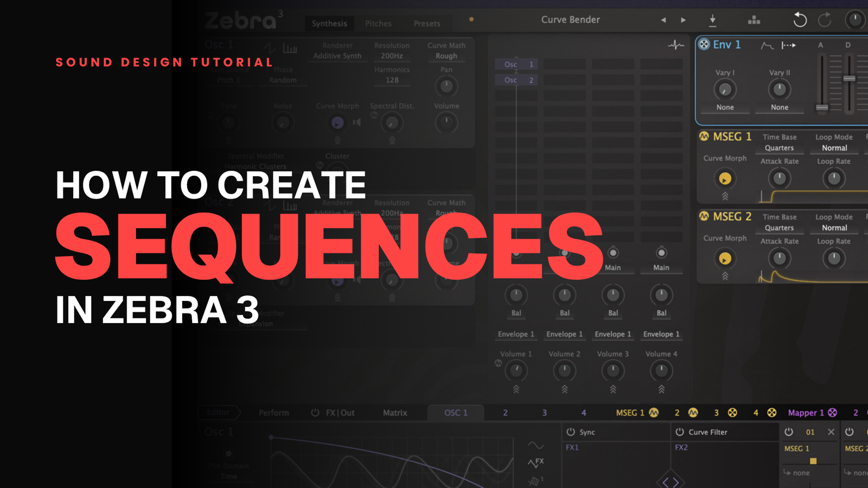This screenshot has height=488, width=868.
Task: Click the save preset down-arrow icon
Action: pos(713,21)
